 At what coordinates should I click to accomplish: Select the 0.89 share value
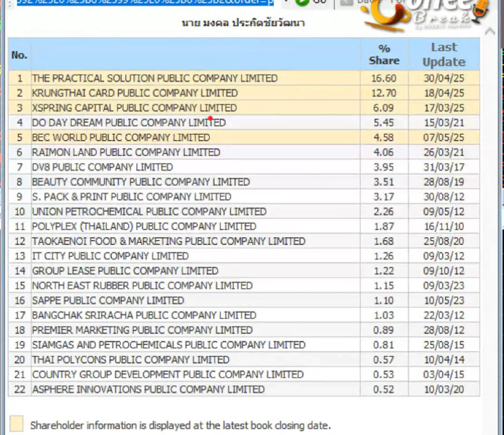tap(383, 330)
